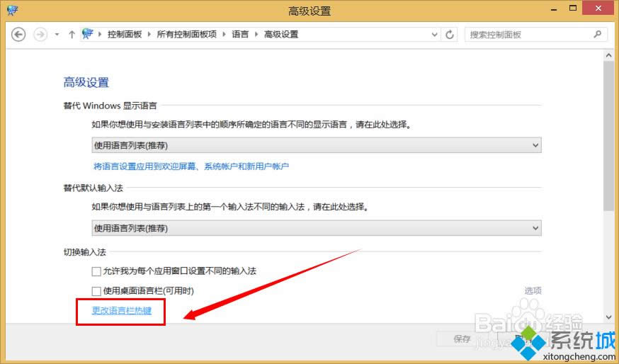Tick the 使用桌面语言栏(可用时) checkbox
The width and height of the screenshot is (619, 364).
coord(96,290)
